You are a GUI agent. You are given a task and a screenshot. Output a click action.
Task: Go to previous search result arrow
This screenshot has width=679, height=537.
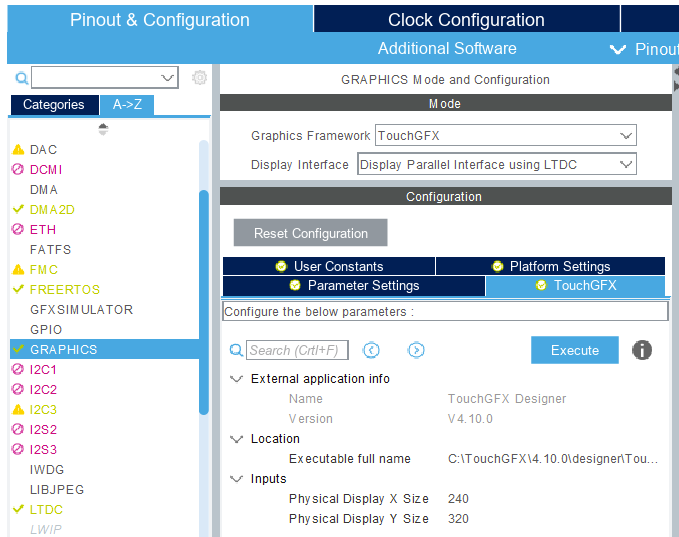(371, 350)
